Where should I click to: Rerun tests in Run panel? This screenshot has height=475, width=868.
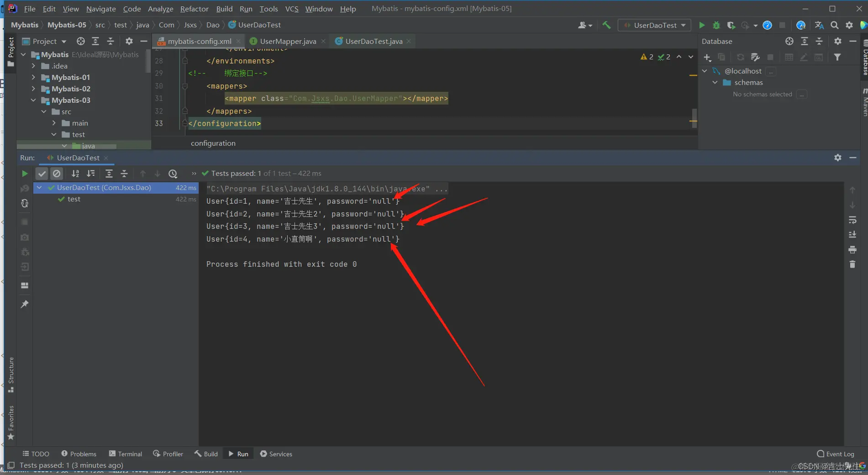[25, 174]
